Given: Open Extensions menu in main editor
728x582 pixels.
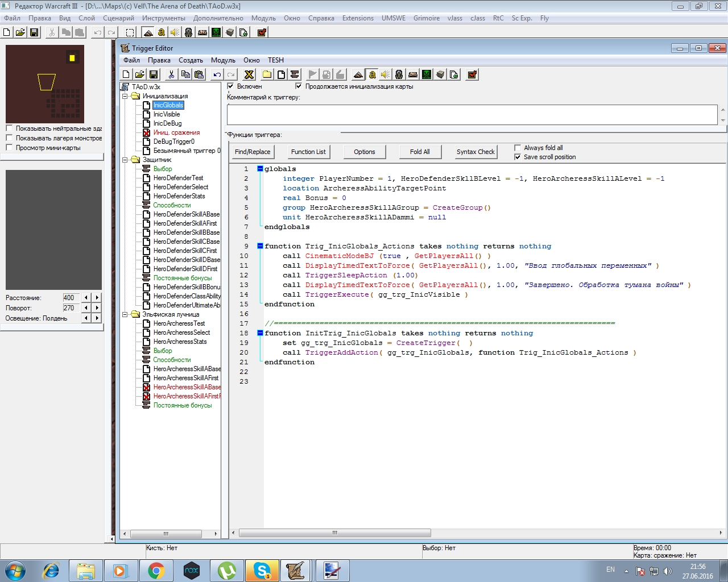Looking at the screenshot, I should pyautogui.click(x=358, y=18).
